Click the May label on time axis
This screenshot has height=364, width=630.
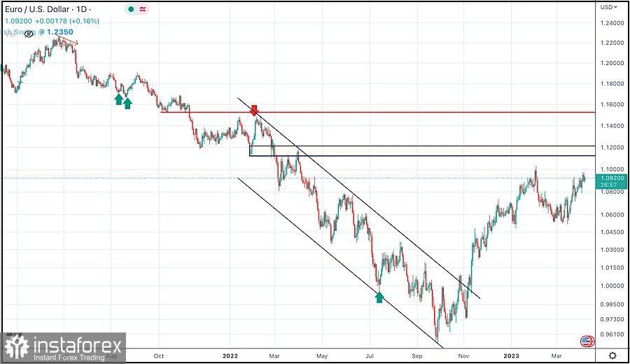pyautogui.click(x=322, y=356)
